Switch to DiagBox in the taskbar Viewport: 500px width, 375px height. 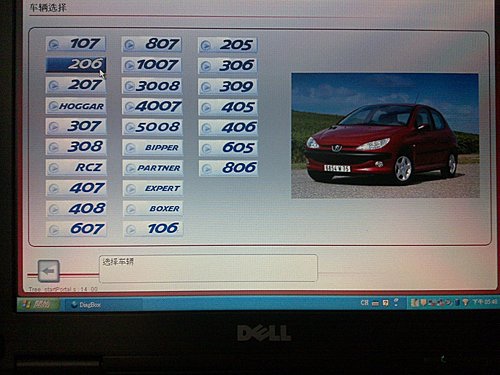click(103, 305)
